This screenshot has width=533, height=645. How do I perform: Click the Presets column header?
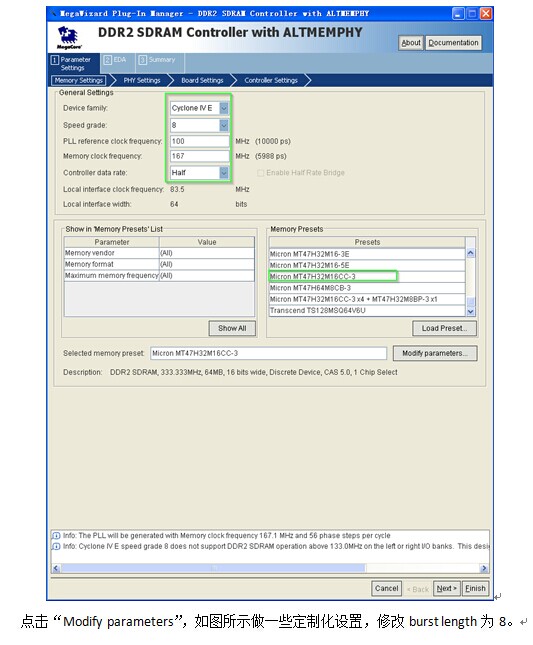[x=367, y=242]
